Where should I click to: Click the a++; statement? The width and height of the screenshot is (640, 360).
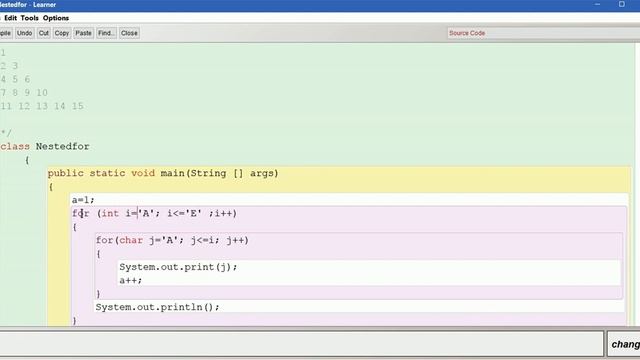click(131, 280)
